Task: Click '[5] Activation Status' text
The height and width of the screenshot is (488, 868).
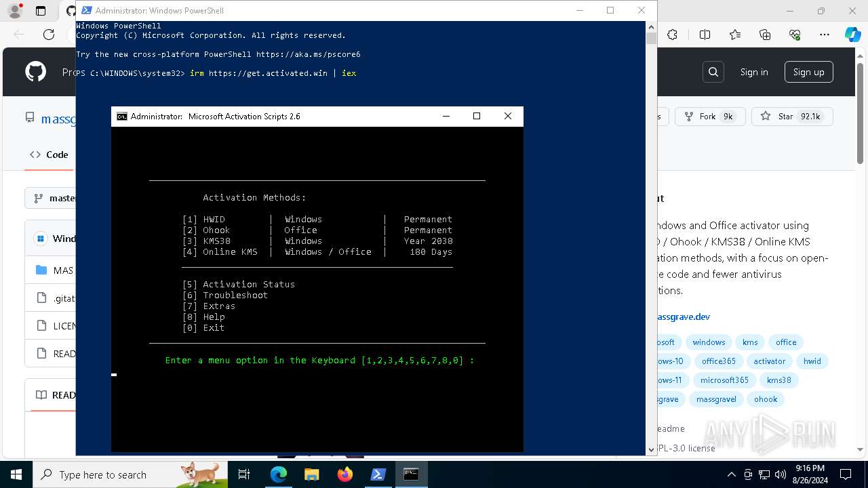Action: [x=238, y=284]
